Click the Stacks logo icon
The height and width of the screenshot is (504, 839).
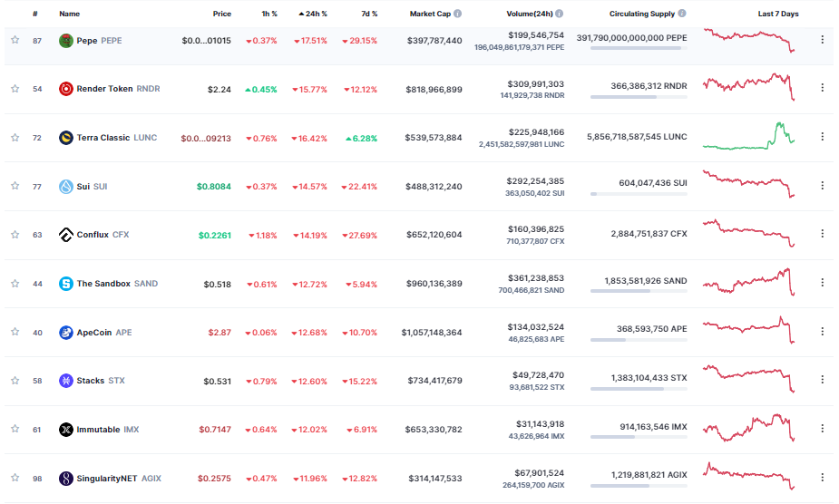pyautogui.click(x=66, y=381)
